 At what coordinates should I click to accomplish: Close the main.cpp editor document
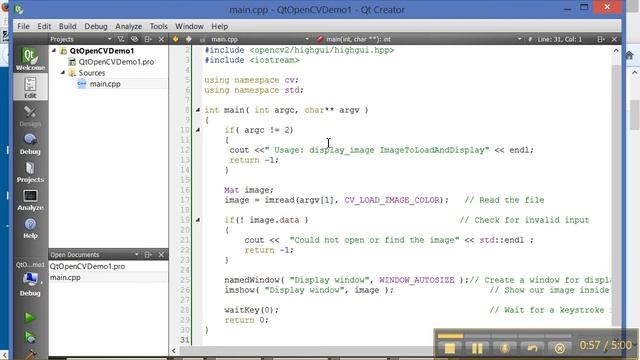click(x=614, y=39)
